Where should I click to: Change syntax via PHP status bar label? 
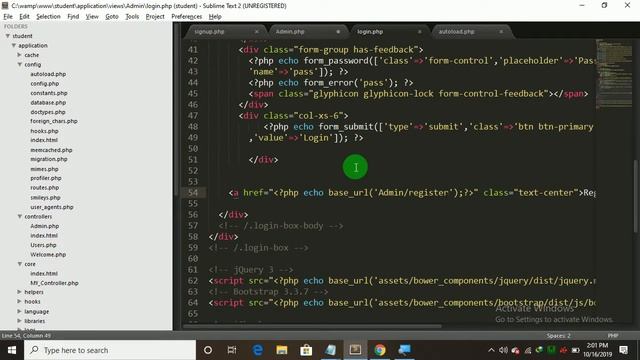pyautogui.click(x=613, y=336)
